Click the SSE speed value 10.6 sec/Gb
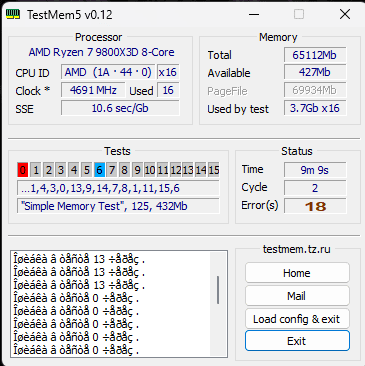 [x=120, y=108]
